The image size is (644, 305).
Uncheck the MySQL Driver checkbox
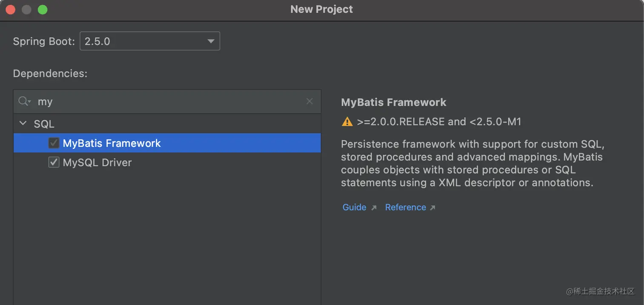[x=54, y=162]
